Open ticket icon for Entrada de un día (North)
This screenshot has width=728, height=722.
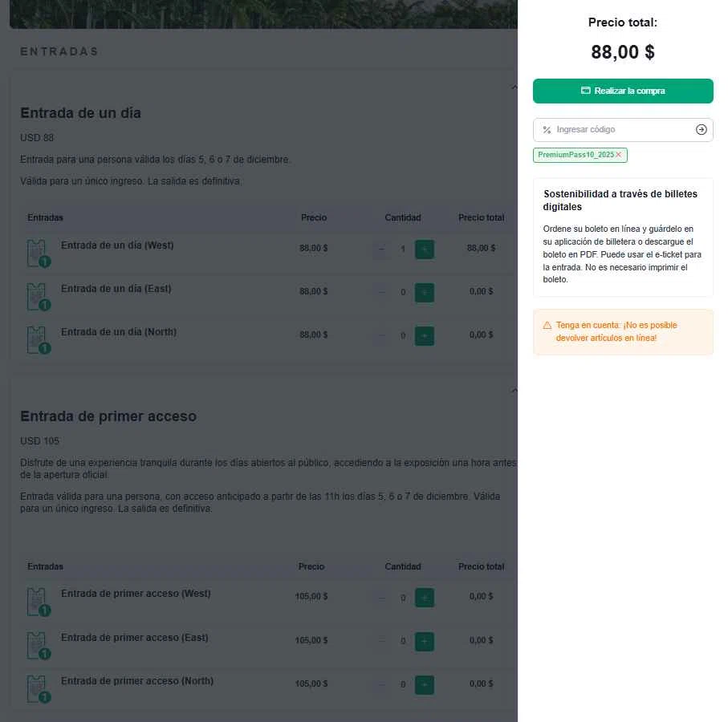click(x=38, y=339)
